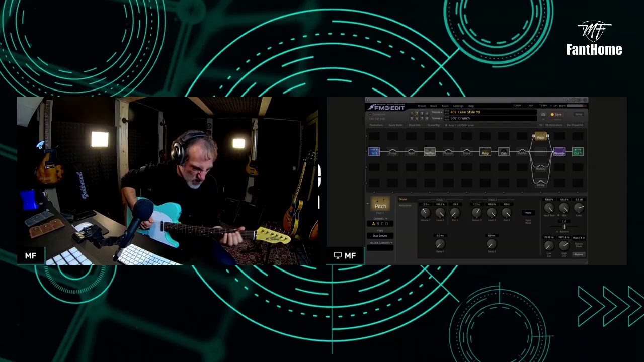The height and width of the screenshot is (362, 644).
Task: Select channel D
Action: click(x=387, y=224)
